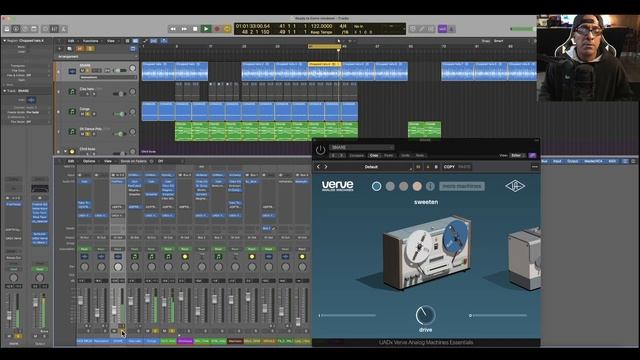Click the duplicate track button
Screen dimensions: 640x360
click(x=70, y=49)
